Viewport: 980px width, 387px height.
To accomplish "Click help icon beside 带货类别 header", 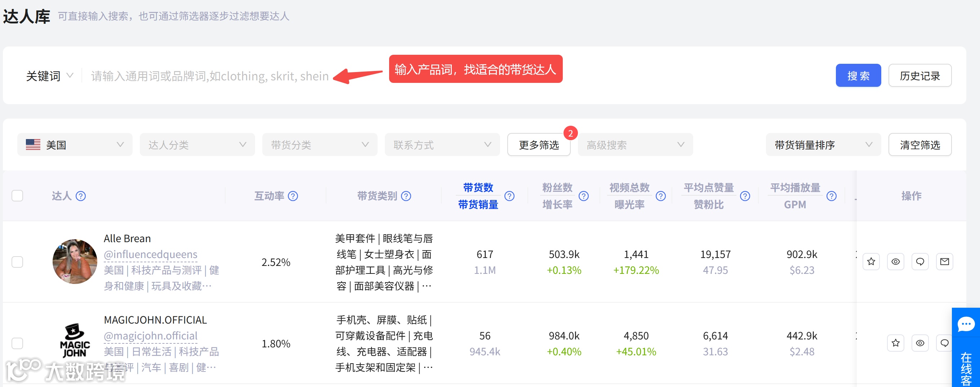I will [406, 196].
